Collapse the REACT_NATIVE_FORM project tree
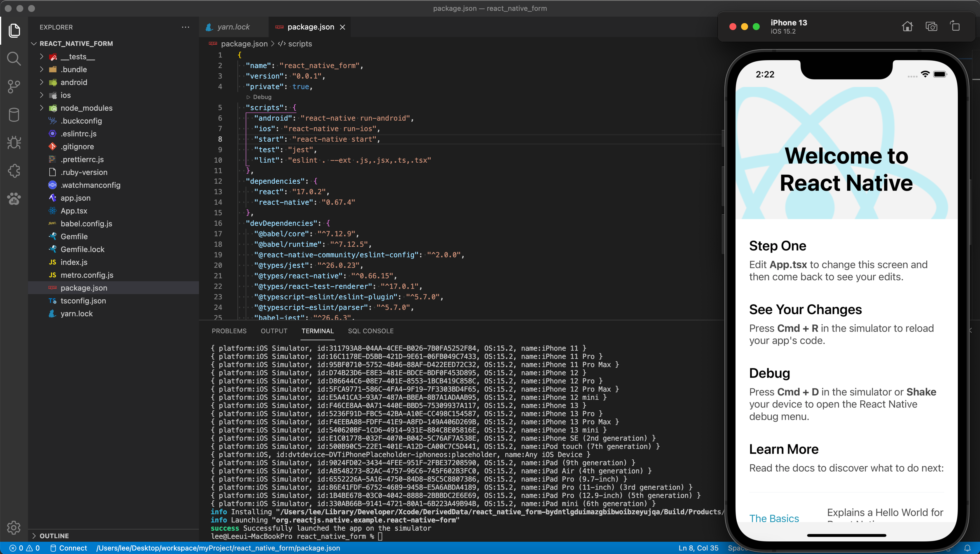This screenshot has height=554, width=980. 76,44
